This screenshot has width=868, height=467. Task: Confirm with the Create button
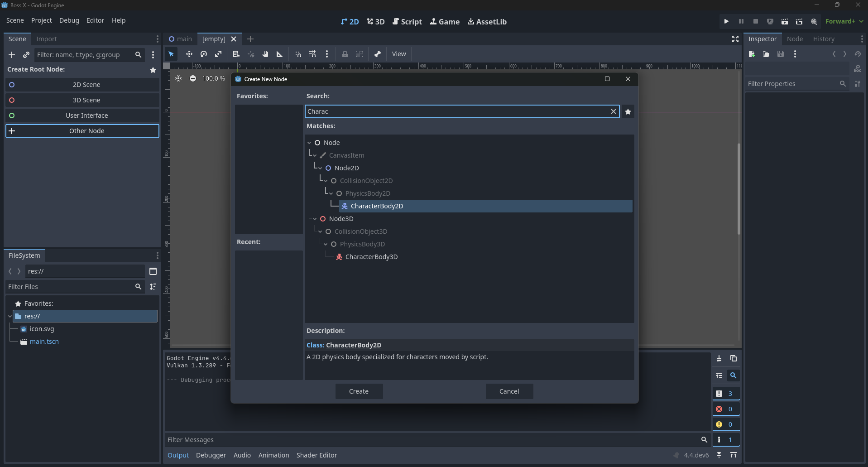click(359, 391)
